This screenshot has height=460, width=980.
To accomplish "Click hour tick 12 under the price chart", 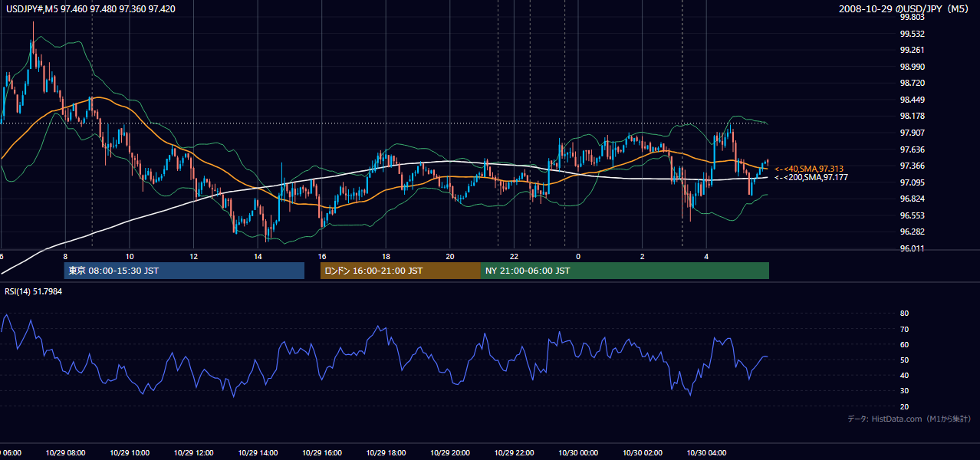I will tap(193, 256).
